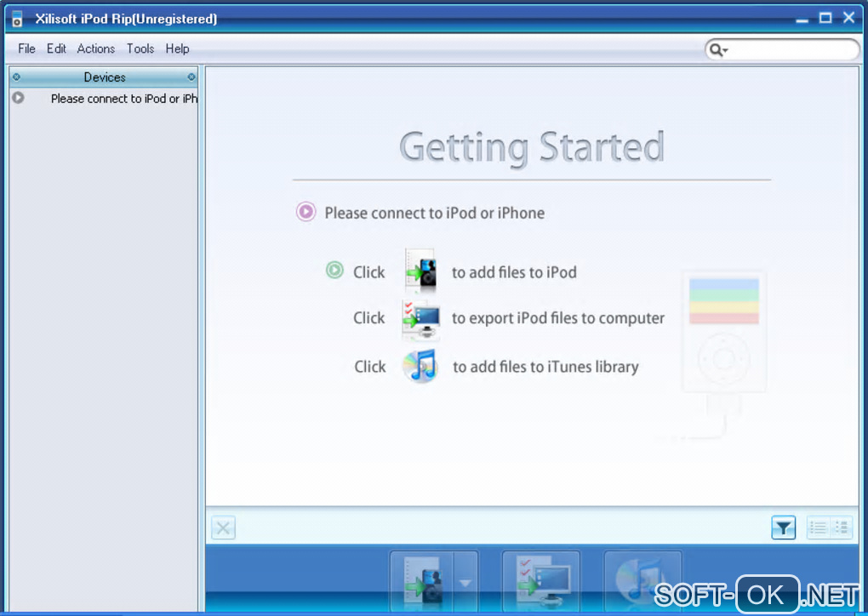Select 'Please connect to iPod or iPh' device row

104,99
